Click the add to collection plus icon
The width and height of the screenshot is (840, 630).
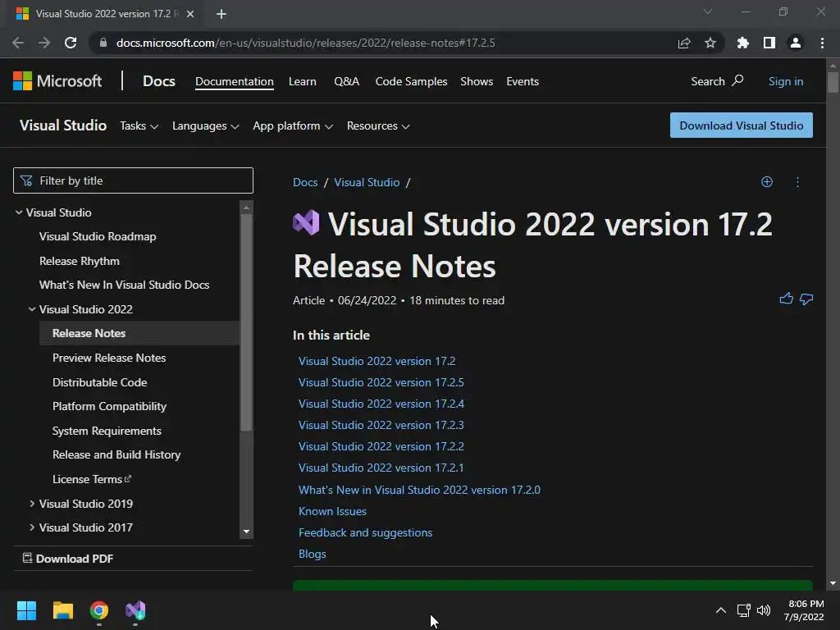tap(767, 181)
